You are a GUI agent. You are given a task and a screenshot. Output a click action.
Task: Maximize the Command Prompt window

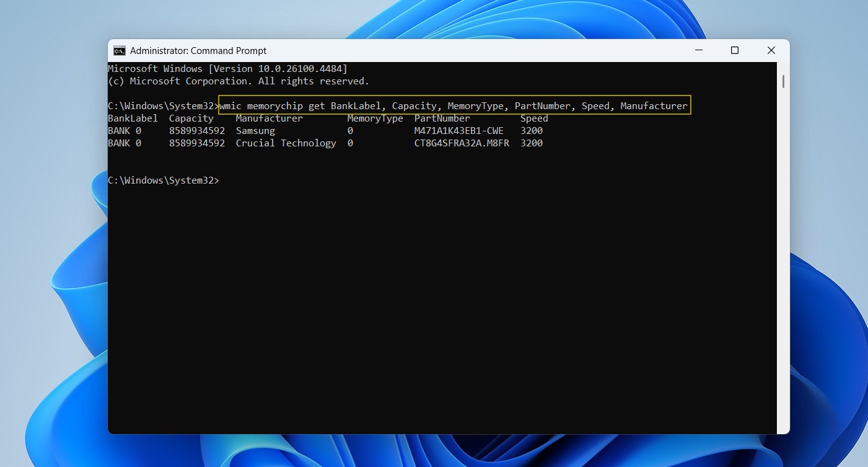(735, 51)
